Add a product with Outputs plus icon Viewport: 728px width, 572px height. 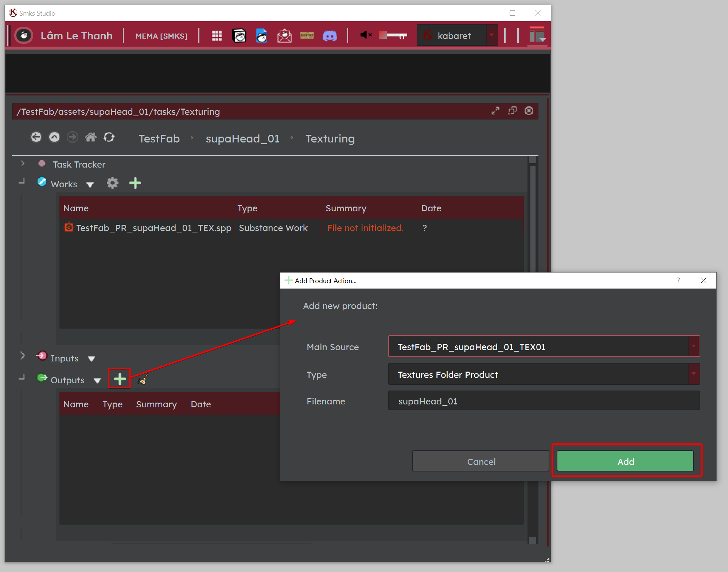tap(120, 379)
